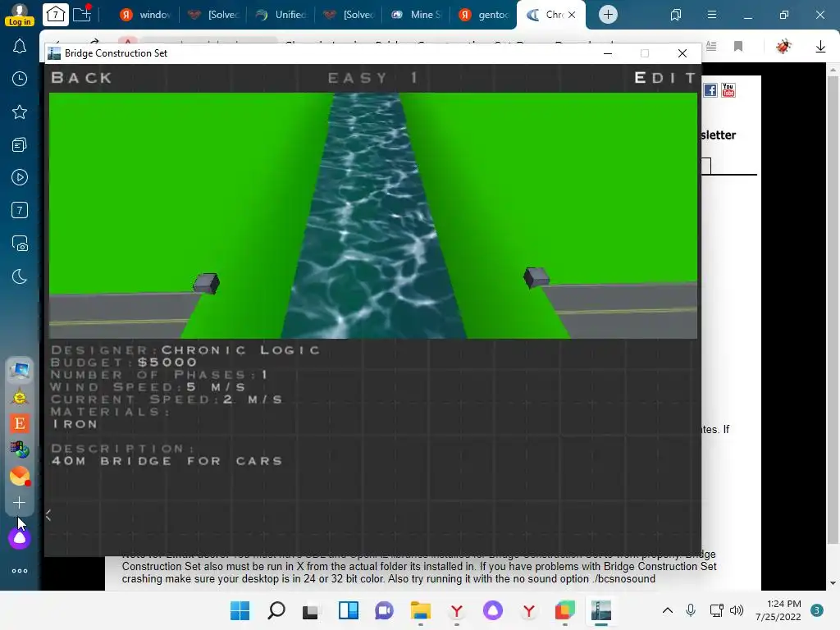Open history clock icon in sidebar
Viewport: 840px width, 630px height.
(x=20, y=80)
